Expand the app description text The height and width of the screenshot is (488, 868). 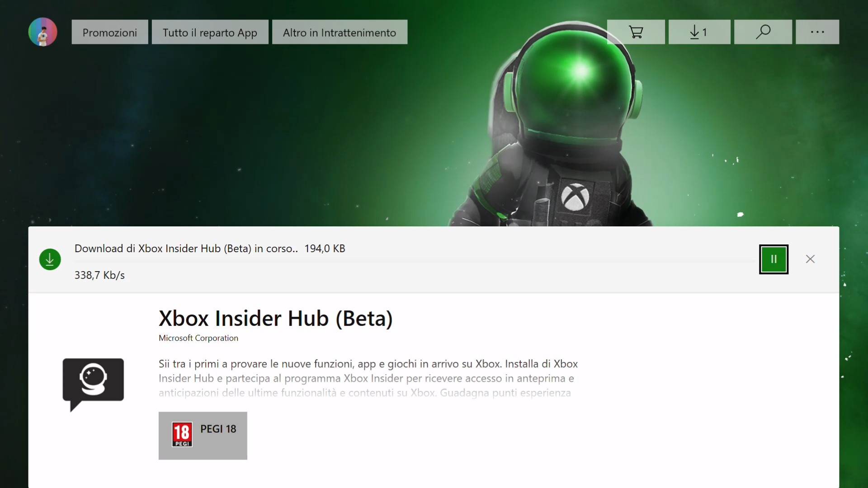(368, 378)
